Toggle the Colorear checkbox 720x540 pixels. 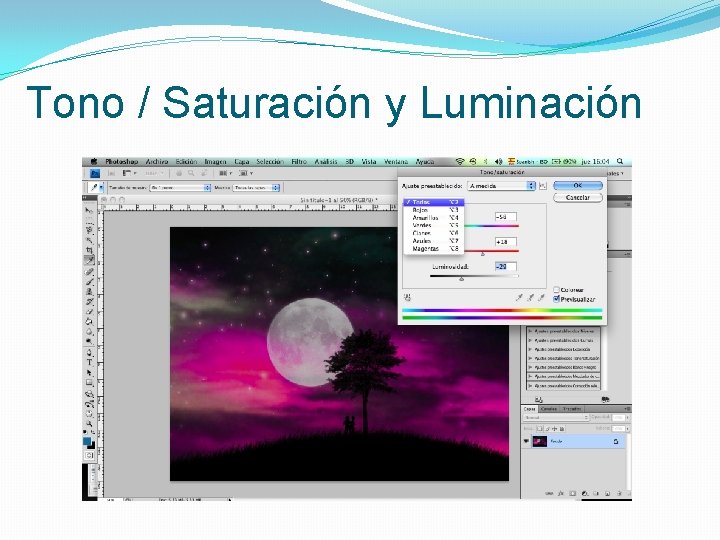point(556,290)
